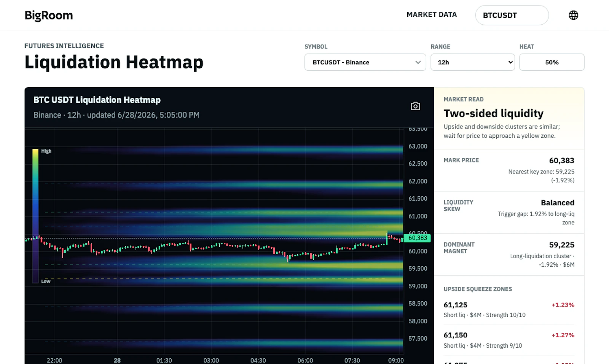Click the 59,225 dominant magnet value
Image resolution: width=609 pixels, height=364 pixels.
pyautogui.click(x=561, y=245)
